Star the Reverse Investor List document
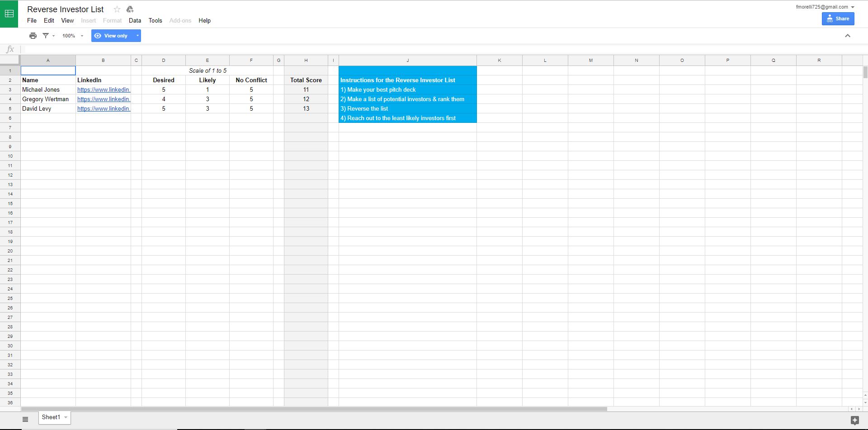868x430 pixels. (117, 9)
